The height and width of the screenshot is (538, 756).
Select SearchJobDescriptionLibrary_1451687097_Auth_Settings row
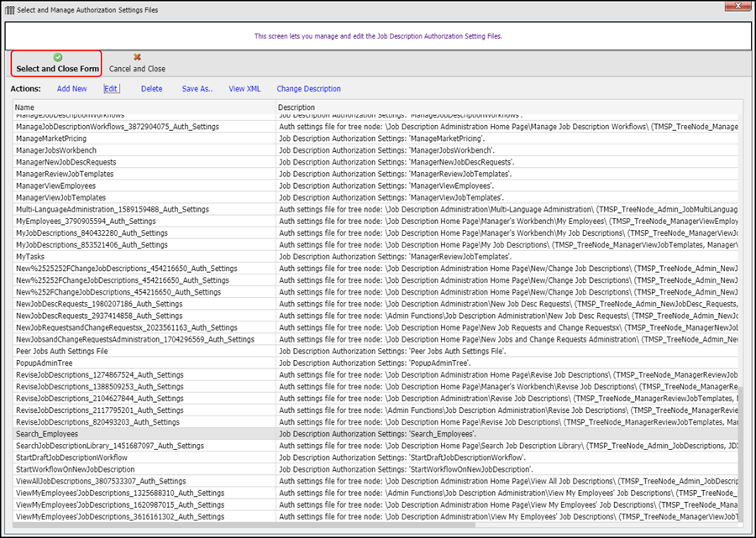coord(375,446)
